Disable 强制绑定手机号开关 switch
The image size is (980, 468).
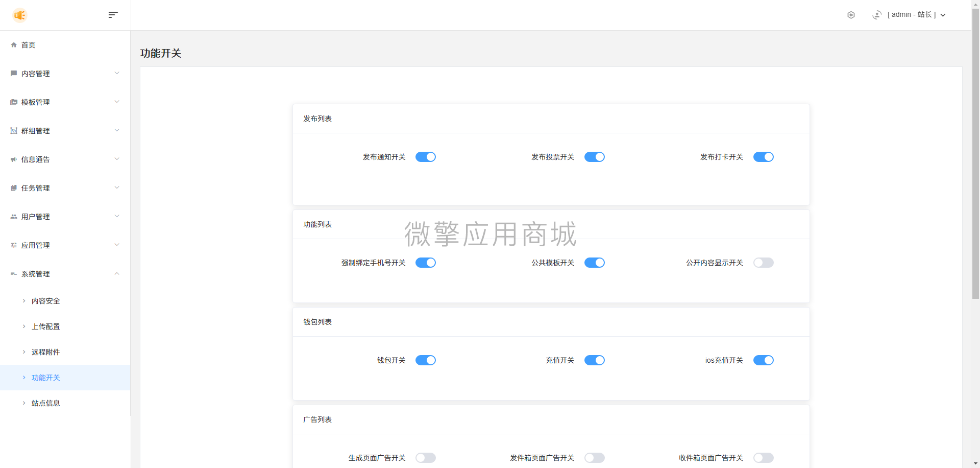click(426, 263)
